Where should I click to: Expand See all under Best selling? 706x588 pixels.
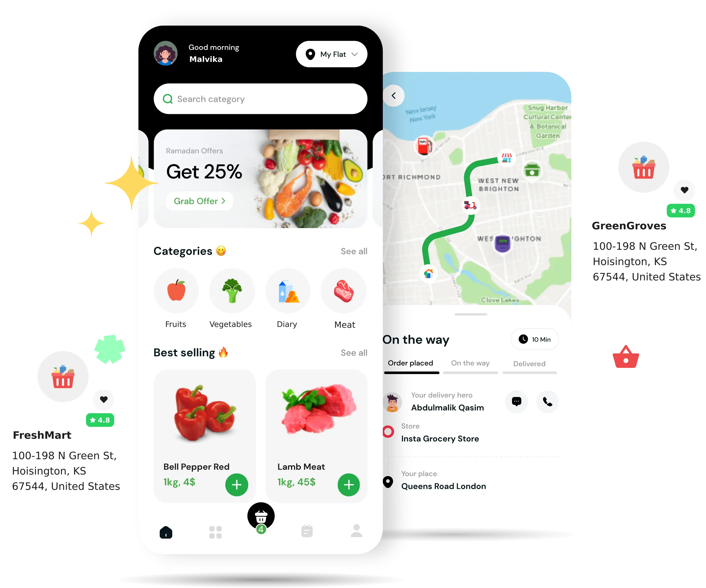click(x=354, y=352)
